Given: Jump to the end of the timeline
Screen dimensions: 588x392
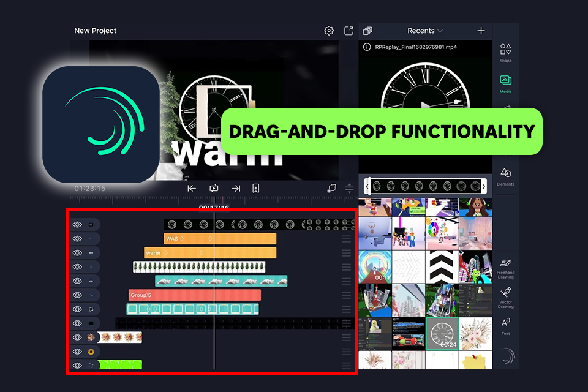Looking at the screenshot, I should (236, 188).
